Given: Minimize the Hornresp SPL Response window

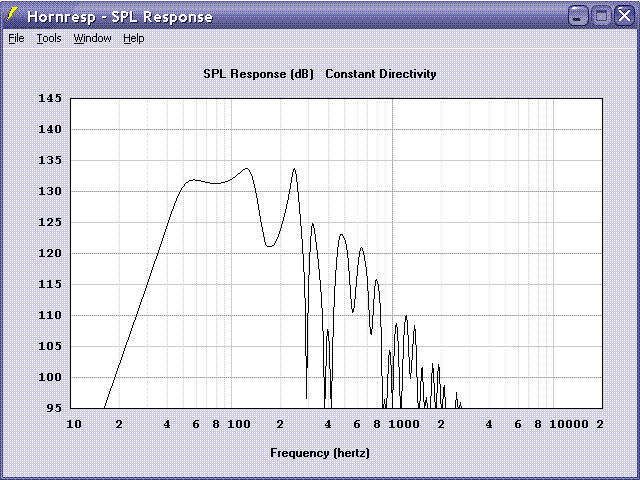Looking at the screenshot, I should tap(578, 16).
